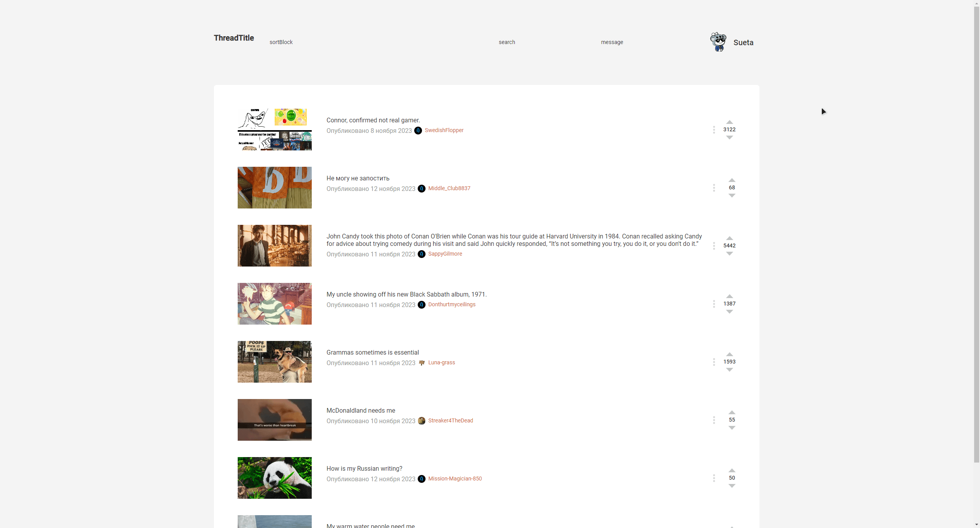Open Streaker4TheDead user profile link

tap(450, 420)
